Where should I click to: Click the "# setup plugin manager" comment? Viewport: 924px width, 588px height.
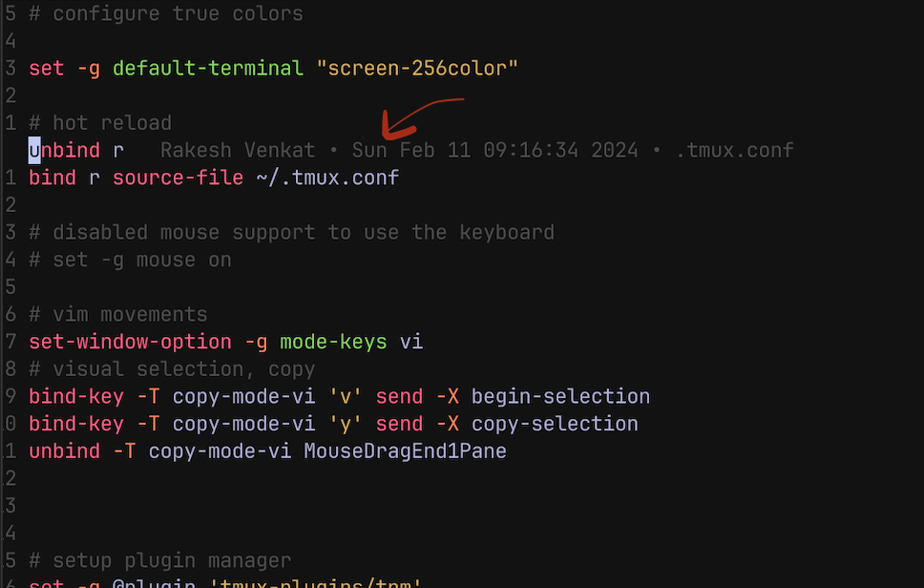(x=159, y=560)
